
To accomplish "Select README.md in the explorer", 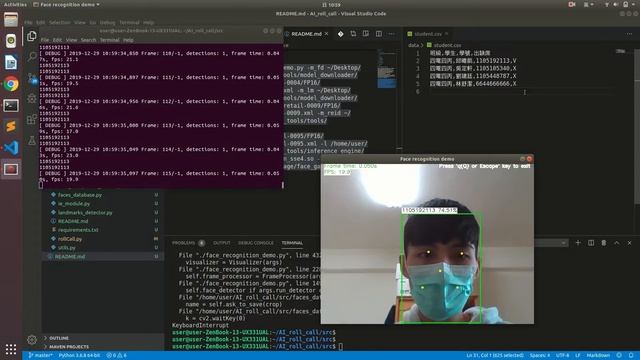I will (70, 256).
